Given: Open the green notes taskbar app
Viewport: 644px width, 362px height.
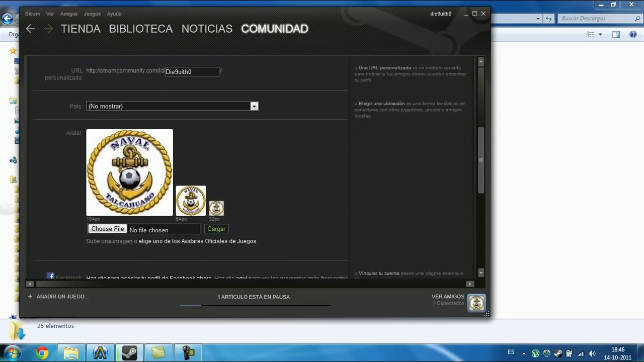Looking at the screenshot, I should pyautogui.click(x=159, y=353).
